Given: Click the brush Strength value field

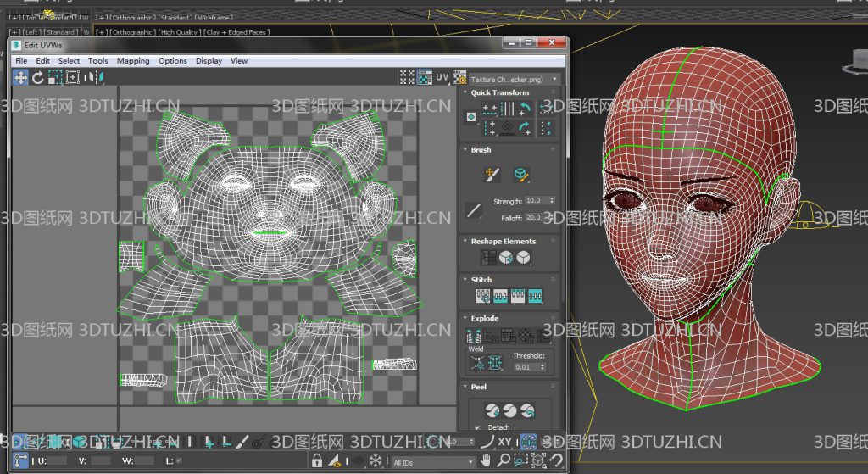Looking at the screenshot, I should 536,201.
